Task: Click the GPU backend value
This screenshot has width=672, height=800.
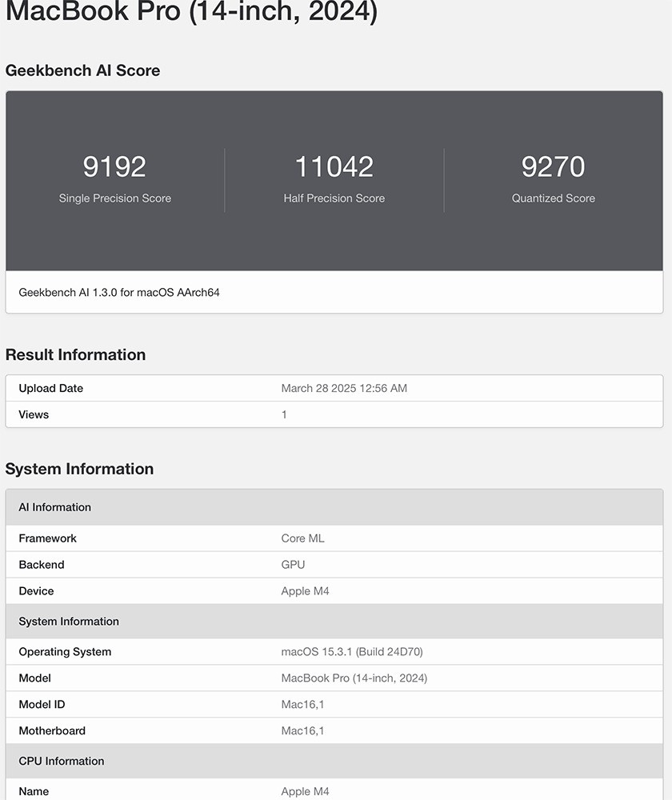Action: (293, 565)
